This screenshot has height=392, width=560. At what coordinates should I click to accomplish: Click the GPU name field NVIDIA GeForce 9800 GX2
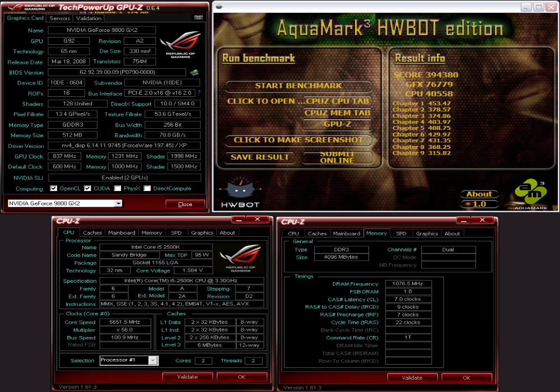[x=102, y=30]
